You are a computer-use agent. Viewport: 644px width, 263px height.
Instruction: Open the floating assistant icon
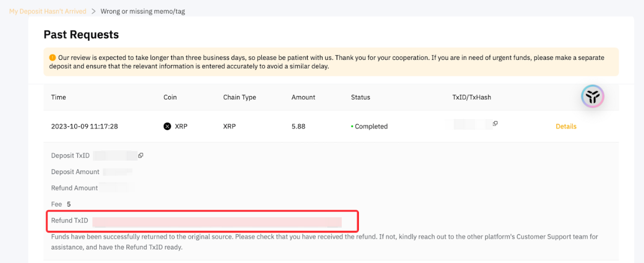point(592,96)
